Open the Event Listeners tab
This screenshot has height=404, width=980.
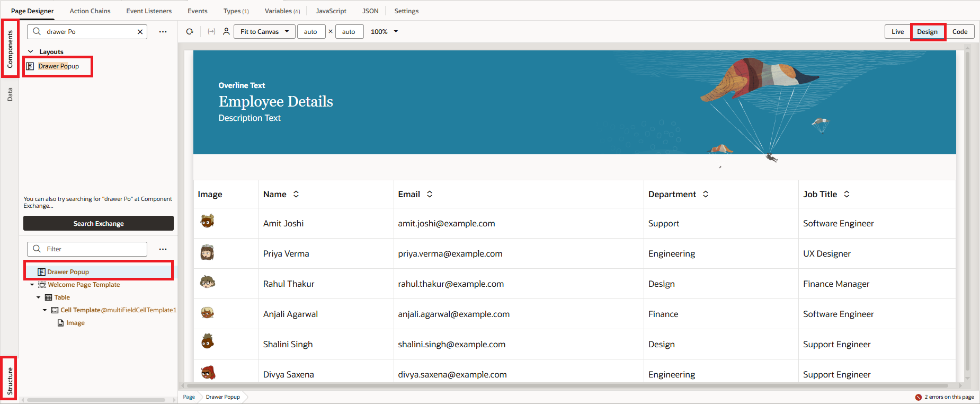pos(149,11)
